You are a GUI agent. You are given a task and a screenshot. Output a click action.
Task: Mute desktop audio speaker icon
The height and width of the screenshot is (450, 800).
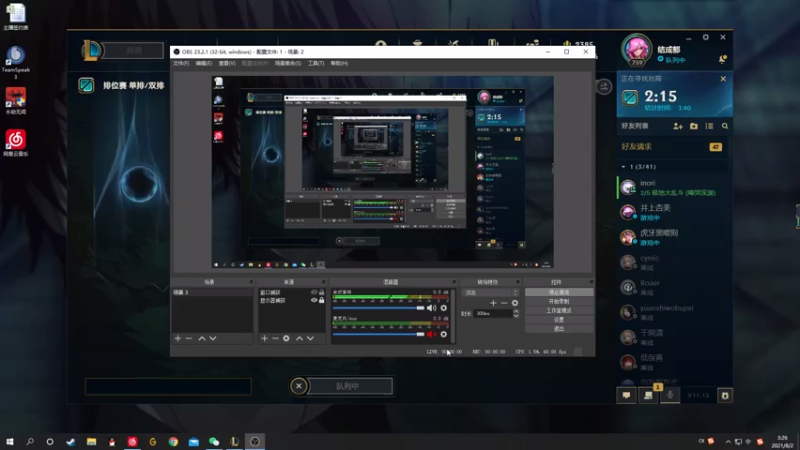(432, 308)
